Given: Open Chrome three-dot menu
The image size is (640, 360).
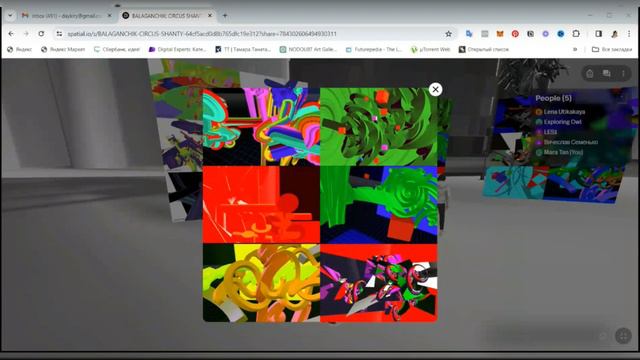Looking at the screenshot, I should coord(629,34).
